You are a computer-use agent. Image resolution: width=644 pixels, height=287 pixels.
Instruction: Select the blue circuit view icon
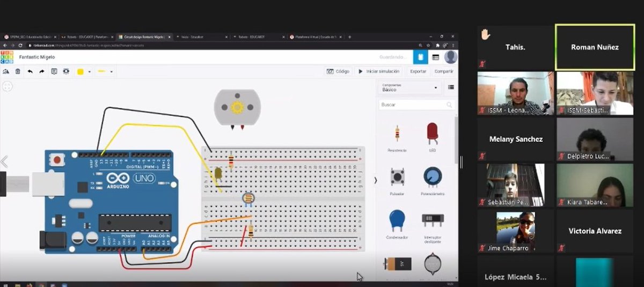click(x=421, y=57)
